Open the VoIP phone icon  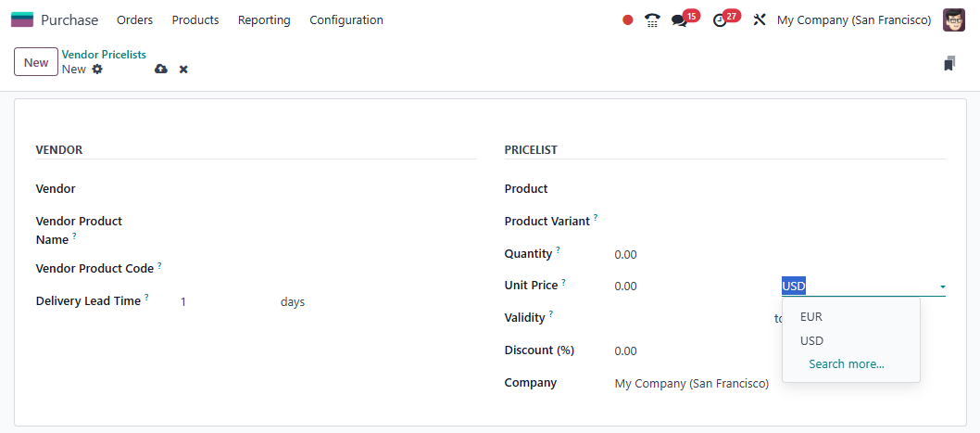652,19
